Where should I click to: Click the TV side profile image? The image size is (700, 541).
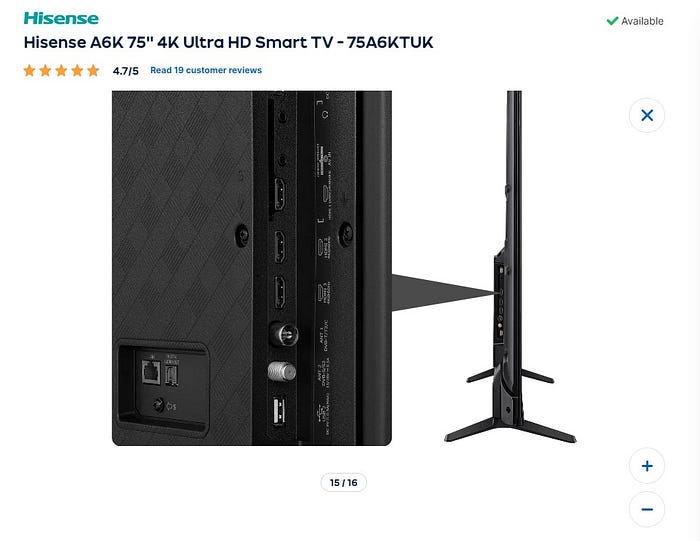tap(511, 266)
